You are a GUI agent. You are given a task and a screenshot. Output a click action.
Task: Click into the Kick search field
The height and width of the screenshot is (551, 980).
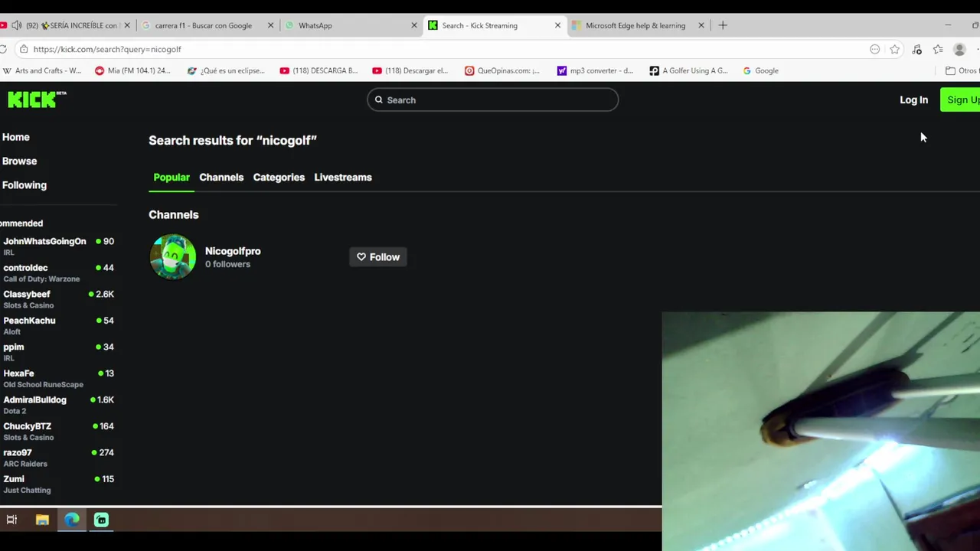tap(492, 99)
